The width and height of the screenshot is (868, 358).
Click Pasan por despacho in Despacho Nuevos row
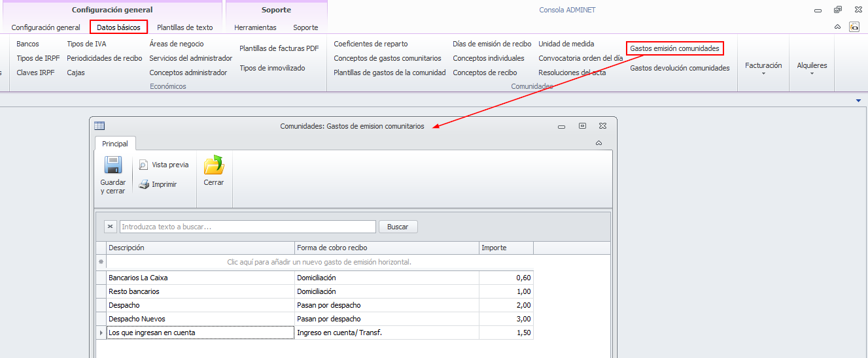click(x=387, y=319)
